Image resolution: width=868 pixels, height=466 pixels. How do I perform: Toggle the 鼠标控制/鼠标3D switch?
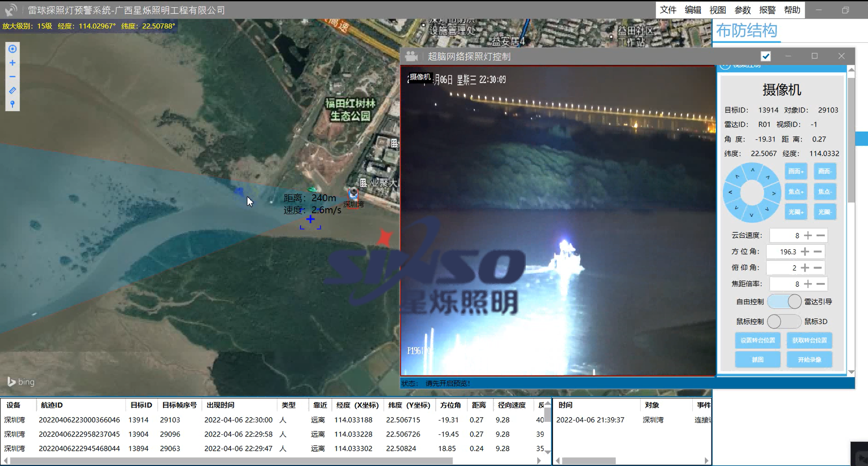pyautogui.click(x=784, y=321)
